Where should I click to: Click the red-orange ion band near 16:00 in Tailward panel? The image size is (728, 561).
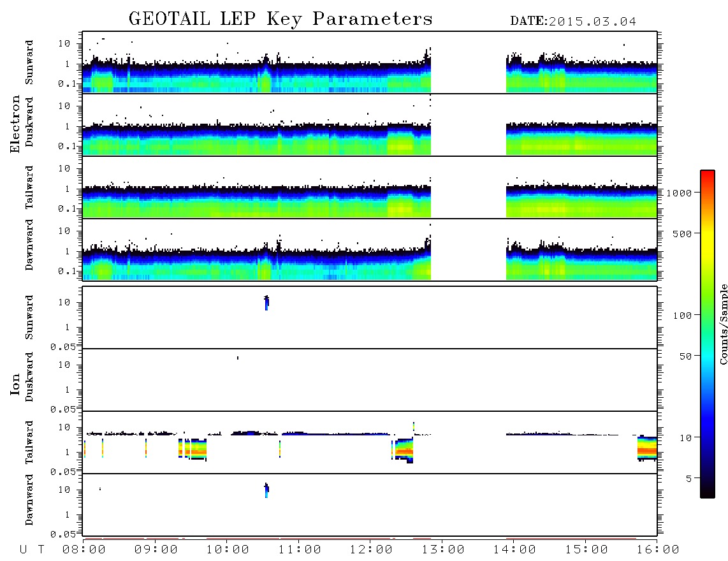pyautogui.click(x=647, y=449)
